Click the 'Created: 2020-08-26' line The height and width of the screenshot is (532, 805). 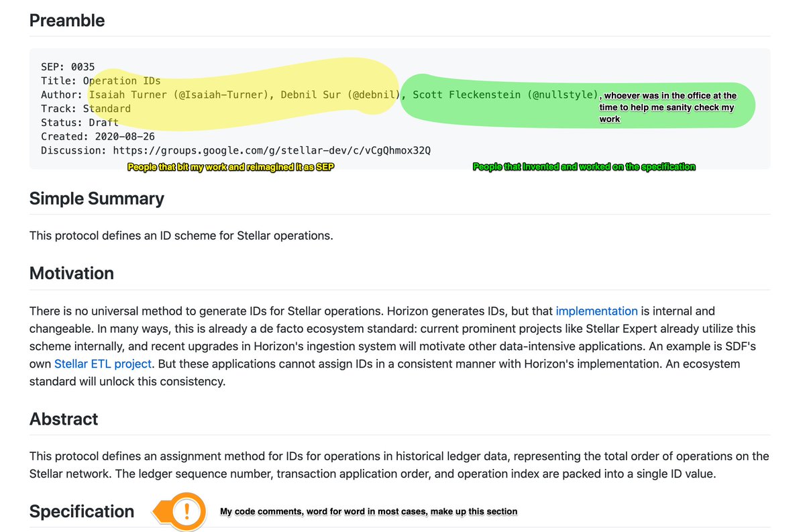[98, 137]
